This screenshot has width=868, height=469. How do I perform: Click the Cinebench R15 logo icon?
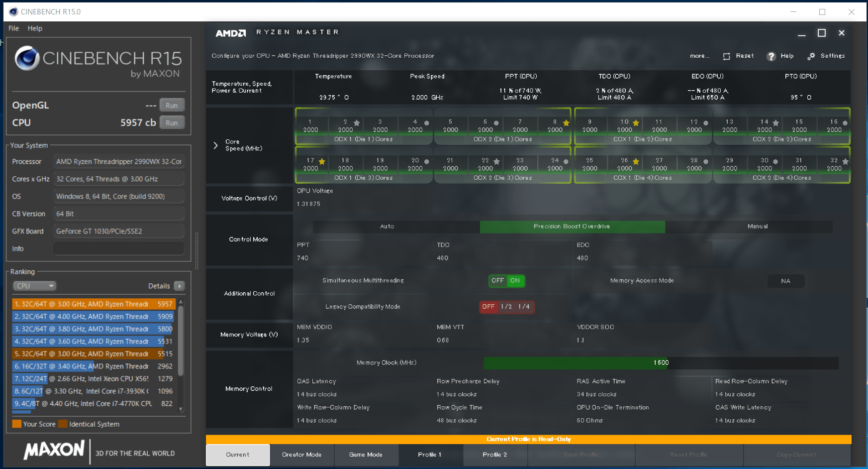tap(27, 58)
